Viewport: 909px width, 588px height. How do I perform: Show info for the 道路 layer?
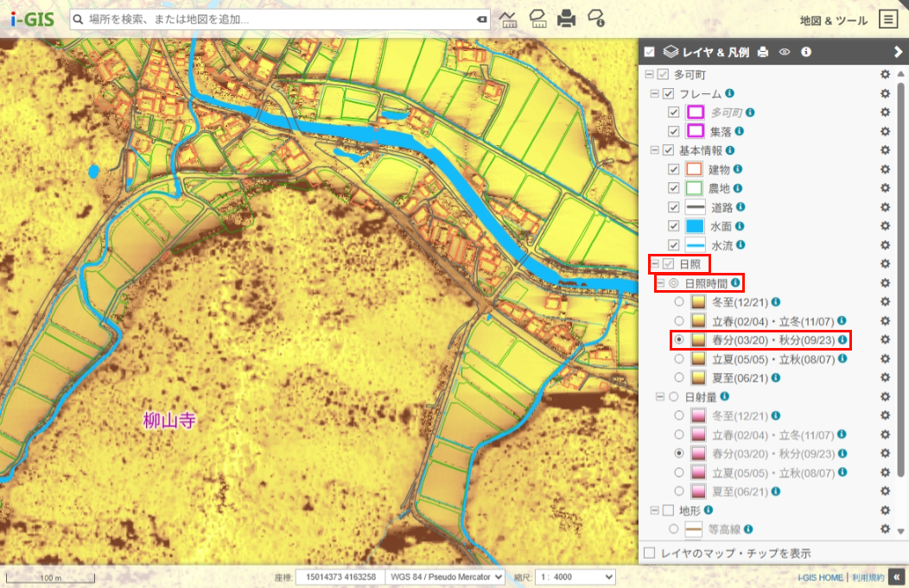pos(741,207)
